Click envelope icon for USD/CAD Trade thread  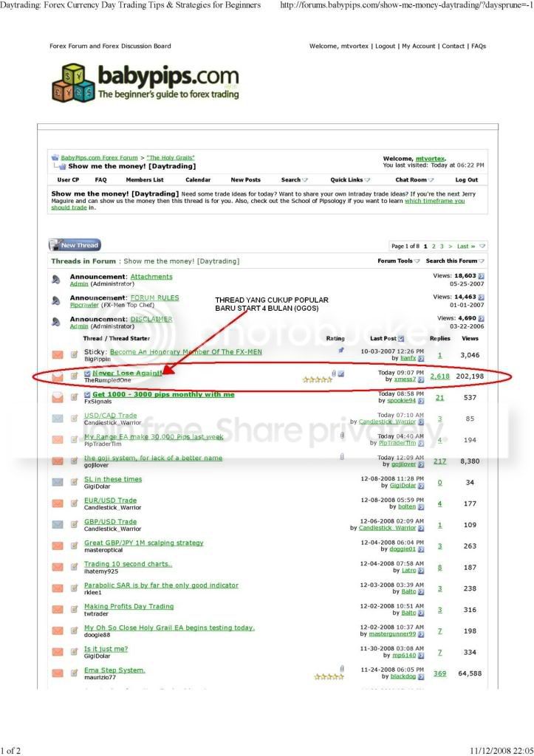58,419
